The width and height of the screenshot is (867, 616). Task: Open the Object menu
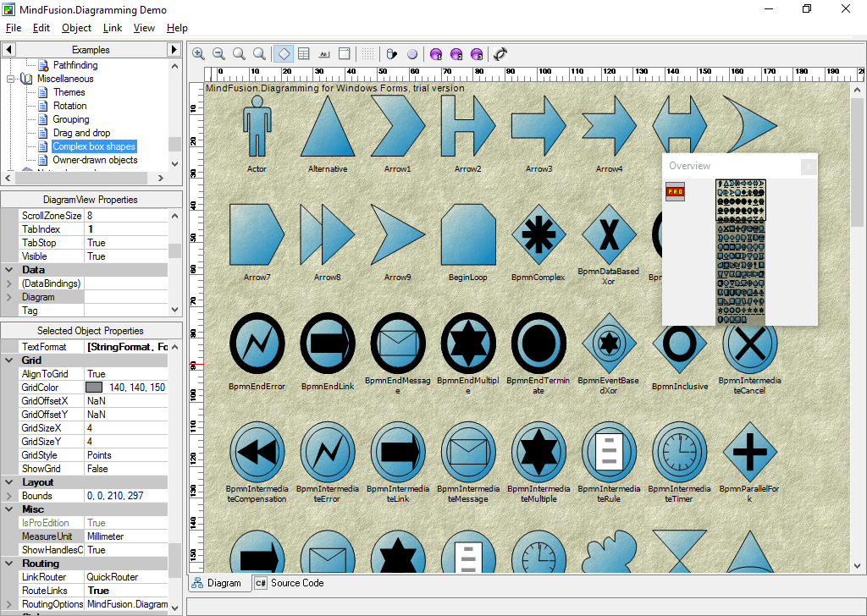pos(76,28)
